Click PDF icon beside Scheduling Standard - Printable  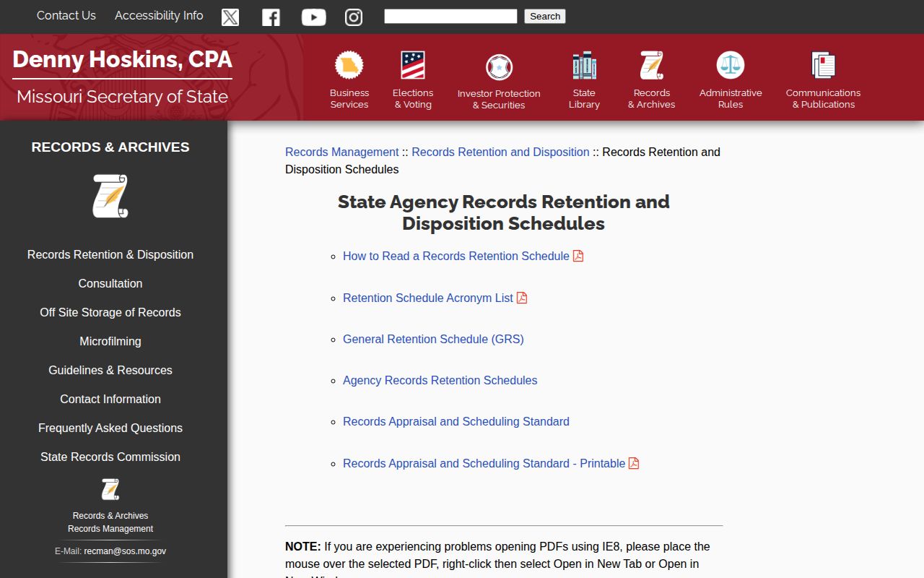[634, 463]
